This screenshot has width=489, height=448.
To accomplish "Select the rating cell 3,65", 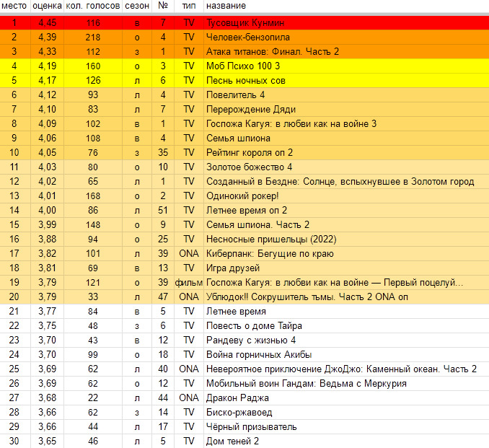I will click(48, 441).
